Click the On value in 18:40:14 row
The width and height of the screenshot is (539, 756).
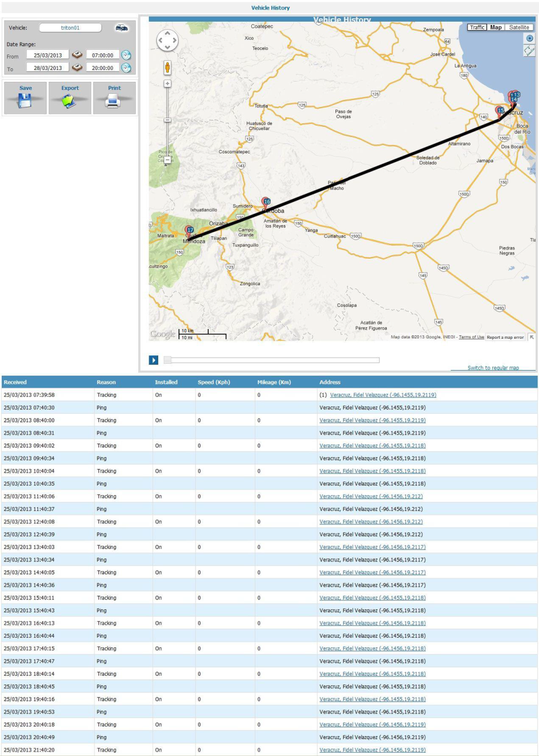[158, 674]
